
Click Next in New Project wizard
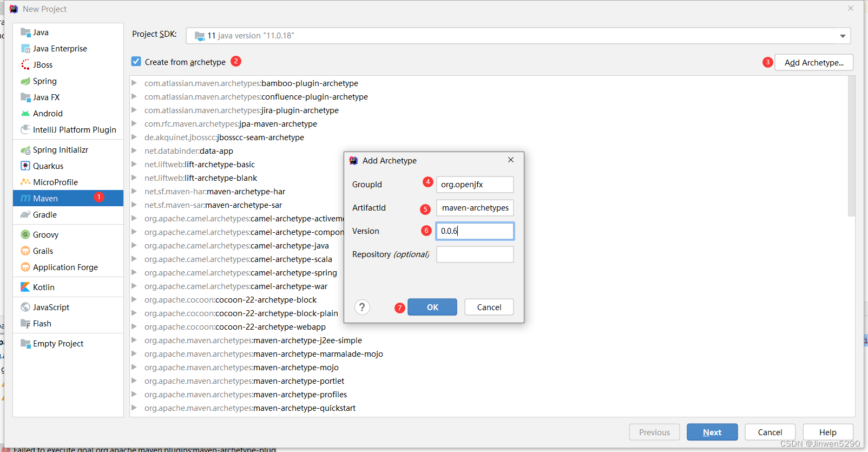712,433
